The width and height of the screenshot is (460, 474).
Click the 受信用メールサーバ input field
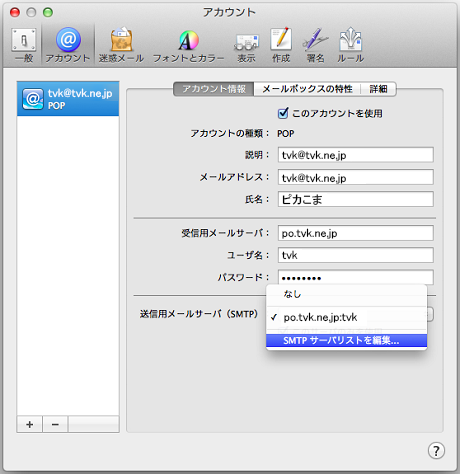(x=356, y=233)
